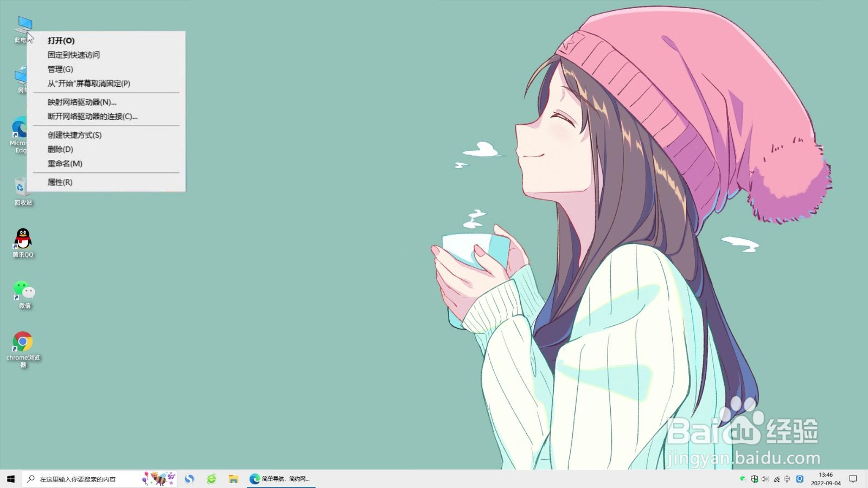The height and width of the screenshot is (488, 868).
Task: Toggle the 中 input method indicator
Action: (x=787, y=479)
